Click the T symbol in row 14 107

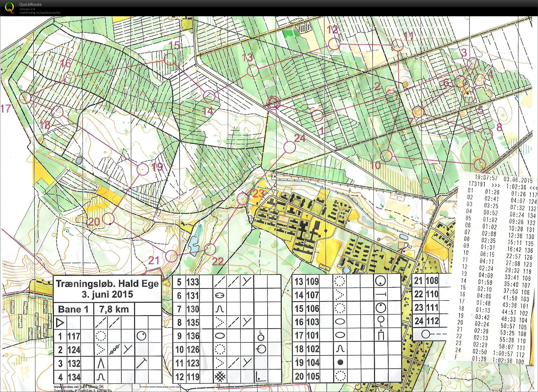point(381,295)
